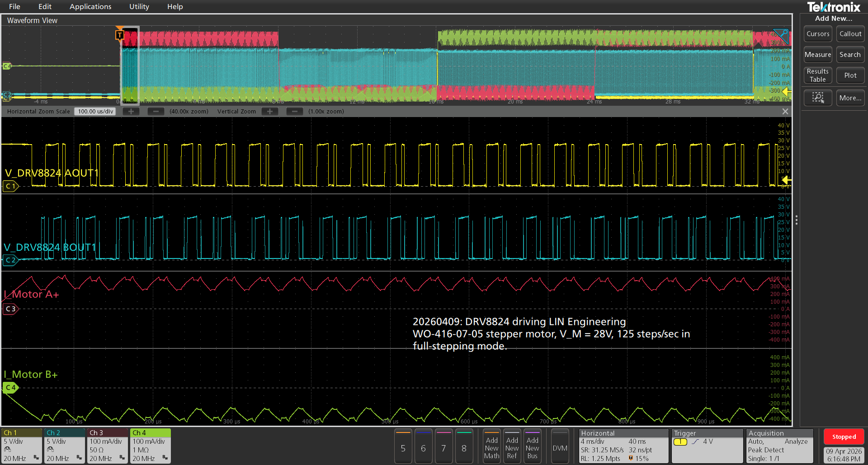Select the C1 channel handle
Screen dimensions: 868x465
[x=11, y=186]
